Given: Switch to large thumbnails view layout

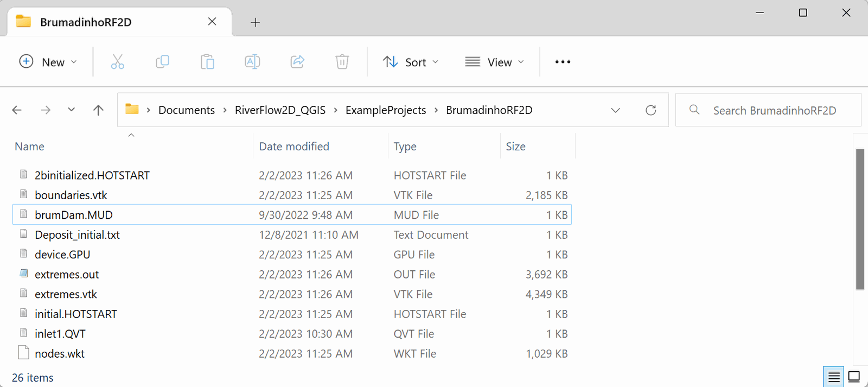Looking at the screenshot, I should point(854,377).
